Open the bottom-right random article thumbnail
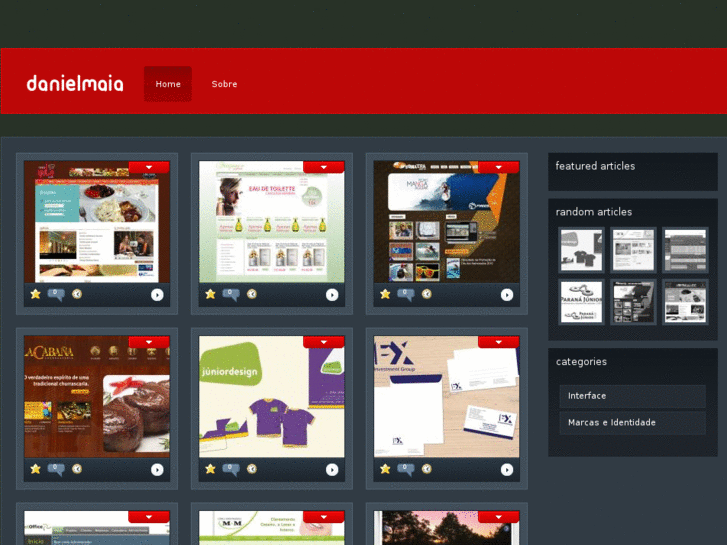This screenshot has height=545, width=727. point(685,302)
